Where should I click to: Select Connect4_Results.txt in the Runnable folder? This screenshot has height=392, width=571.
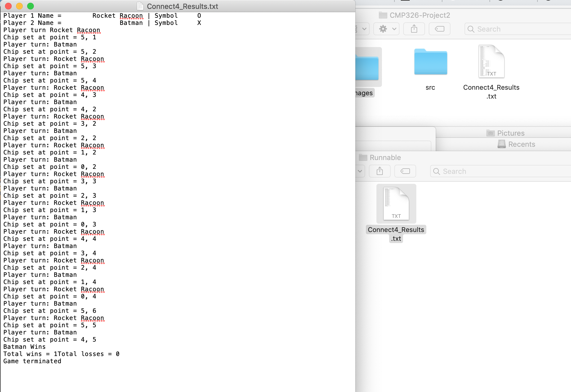click(396, 203)
